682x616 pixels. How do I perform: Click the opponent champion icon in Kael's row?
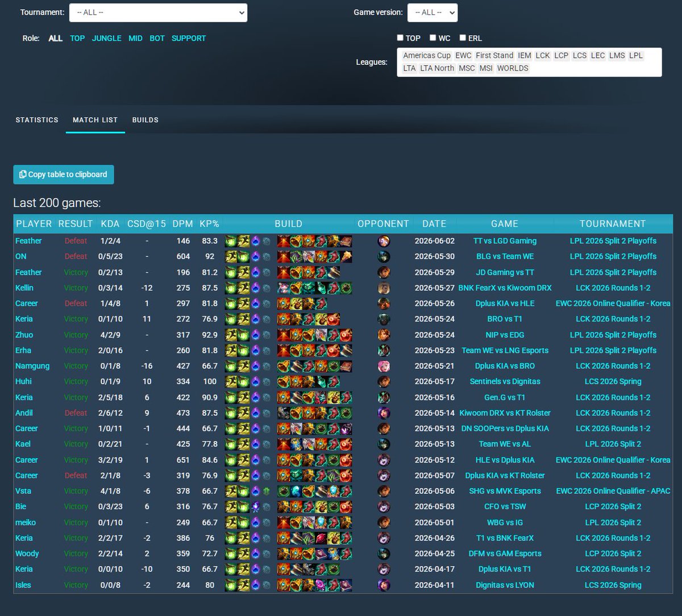point(384,444)
